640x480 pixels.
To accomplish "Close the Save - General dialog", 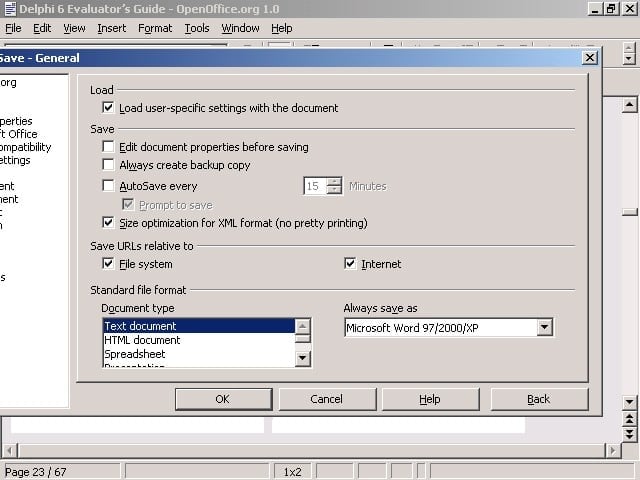I will click(x=589, y=58).
